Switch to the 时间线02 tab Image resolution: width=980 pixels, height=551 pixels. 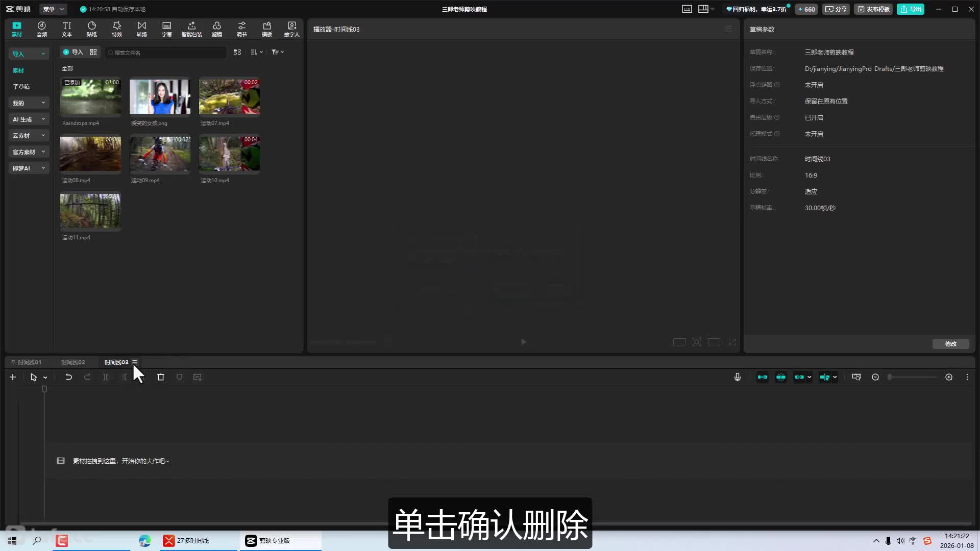click(x=73, y=362)
